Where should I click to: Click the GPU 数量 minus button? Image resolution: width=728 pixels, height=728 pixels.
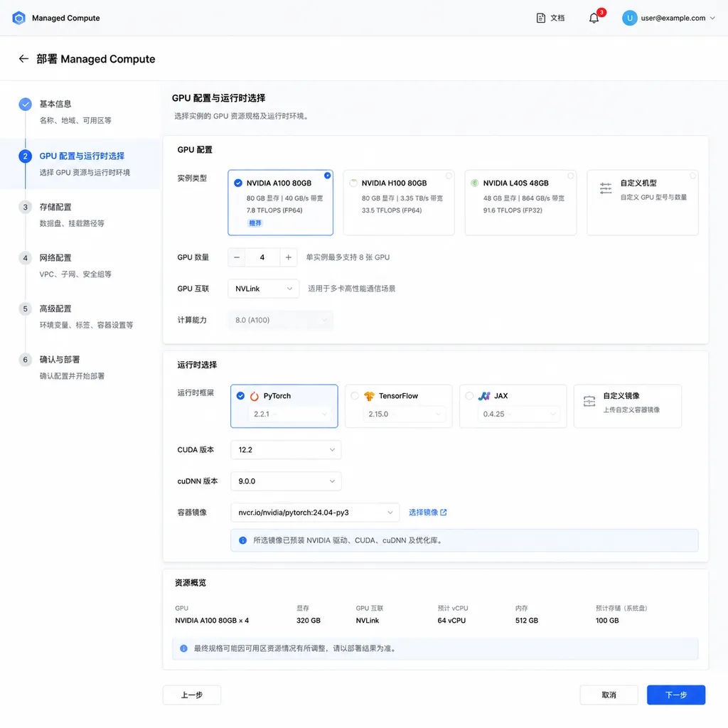pos(237,257)
